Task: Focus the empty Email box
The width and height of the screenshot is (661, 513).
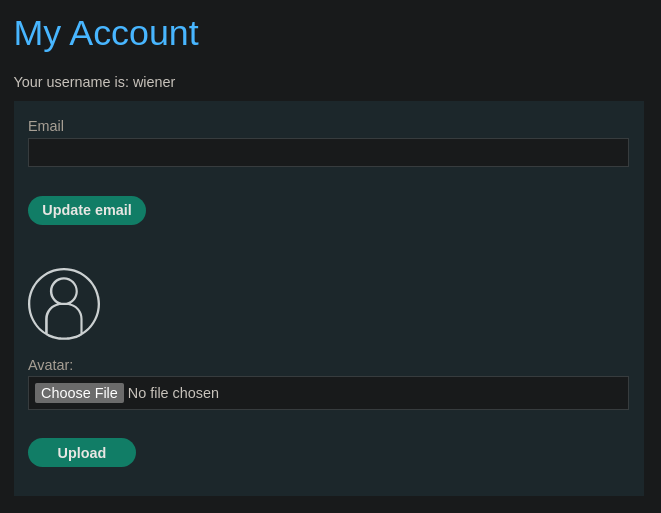Action: click(x=328, y=152)
